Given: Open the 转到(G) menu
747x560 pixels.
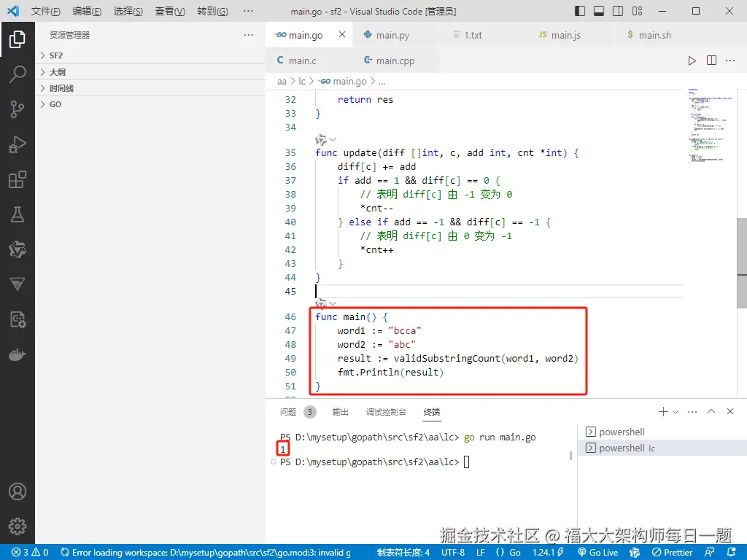Looking at the screenshot, I should point(212,11).
